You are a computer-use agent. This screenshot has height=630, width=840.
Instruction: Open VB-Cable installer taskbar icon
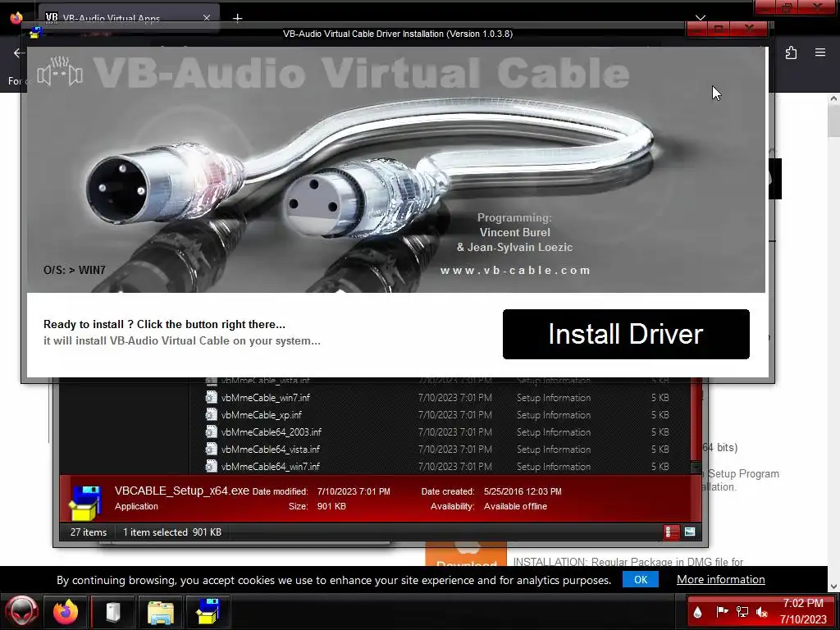[208, 611]
